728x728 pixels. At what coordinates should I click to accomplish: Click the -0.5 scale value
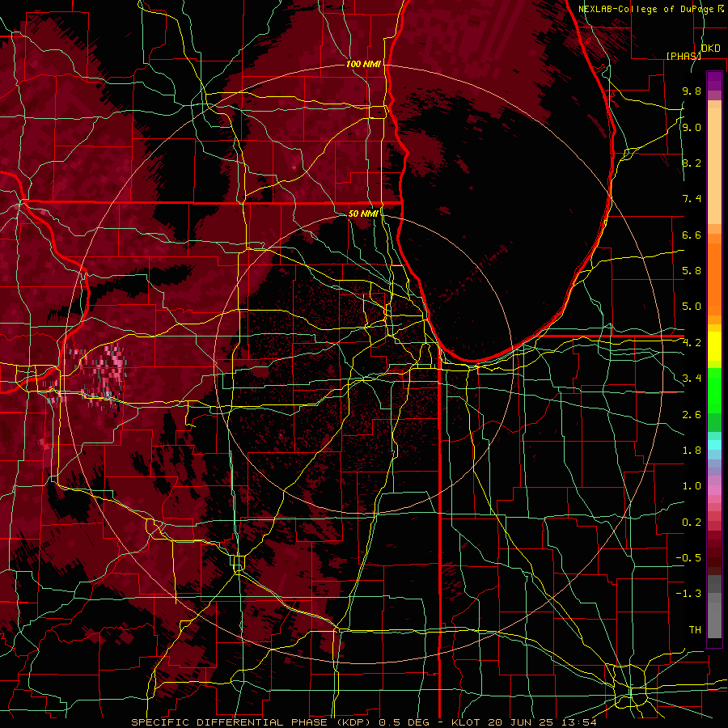click(x=688, y=558)
